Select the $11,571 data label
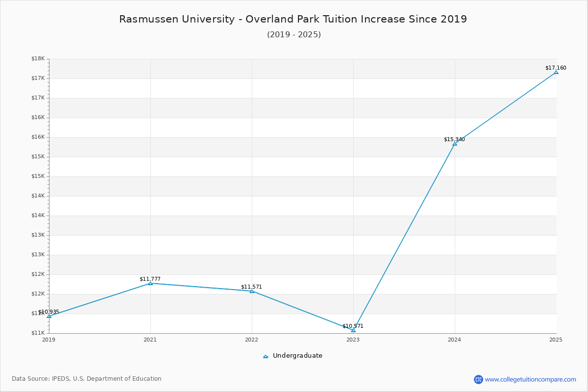The image size is (588, 392). [251, 287]
